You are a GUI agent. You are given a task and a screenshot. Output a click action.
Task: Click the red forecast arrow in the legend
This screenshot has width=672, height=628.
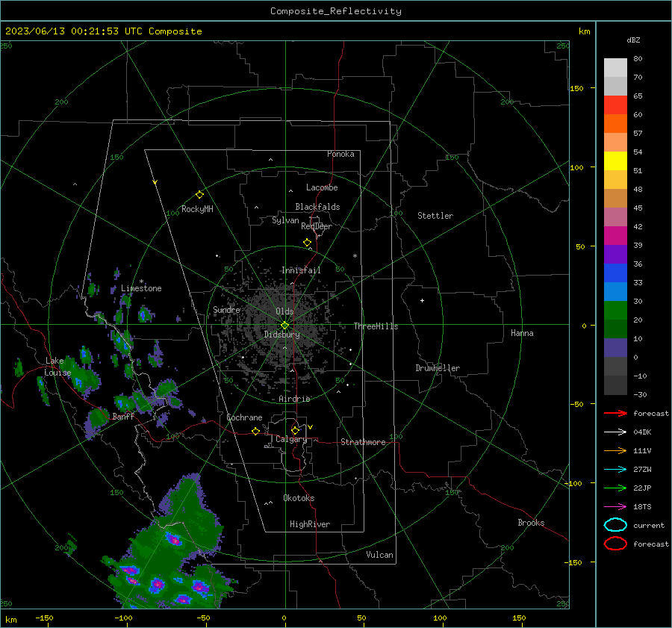tap(615, 413)
